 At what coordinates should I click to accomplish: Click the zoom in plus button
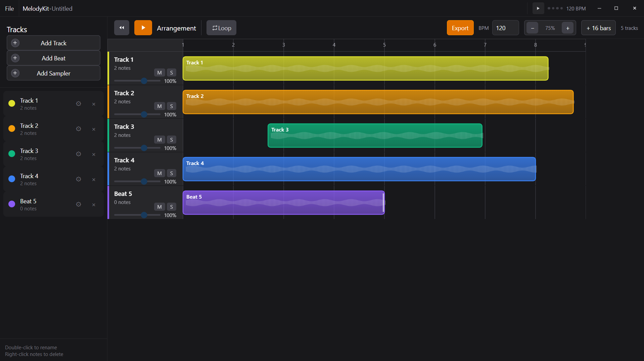pos(567,28)
